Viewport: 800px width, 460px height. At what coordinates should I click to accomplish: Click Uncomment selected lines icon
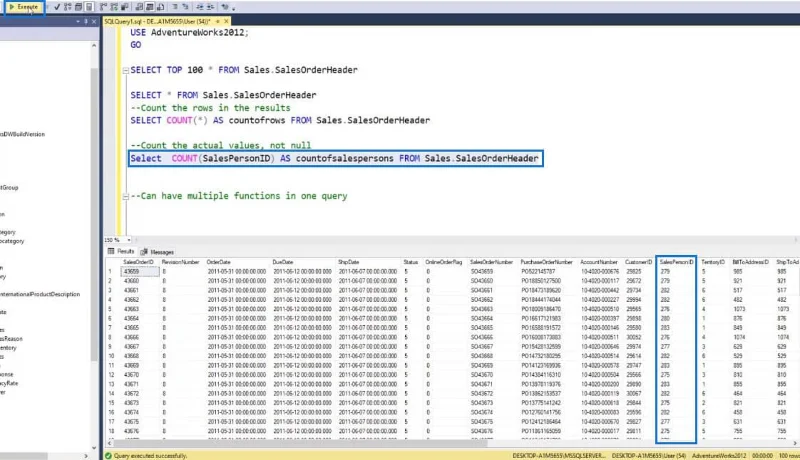[185, 7]
